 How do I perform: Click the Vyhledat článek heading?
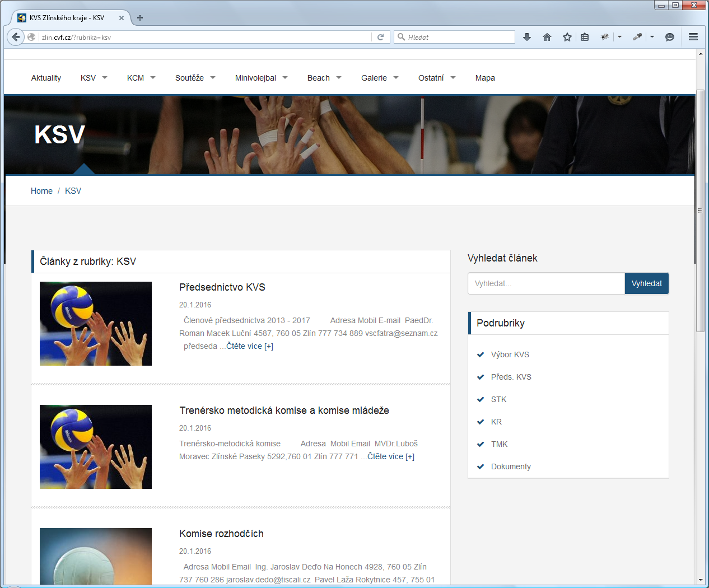click(502, 258)
